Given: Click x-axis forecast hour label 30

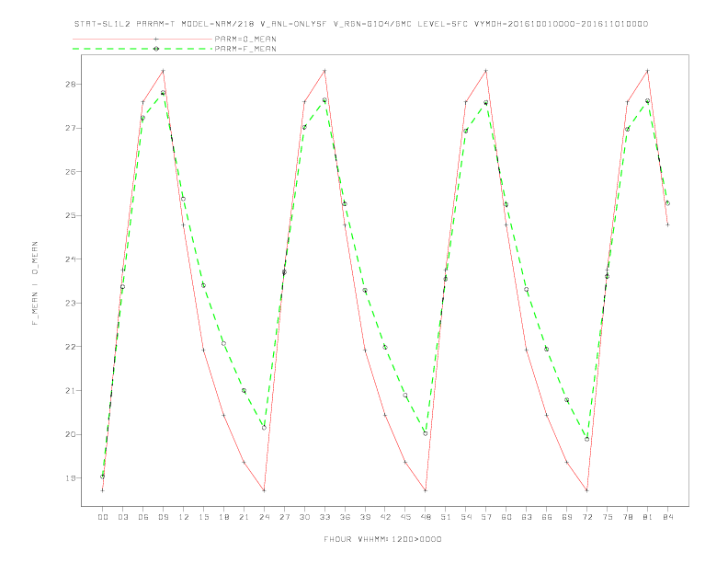Looking at the screenshot, I should (x=304, y=517).
